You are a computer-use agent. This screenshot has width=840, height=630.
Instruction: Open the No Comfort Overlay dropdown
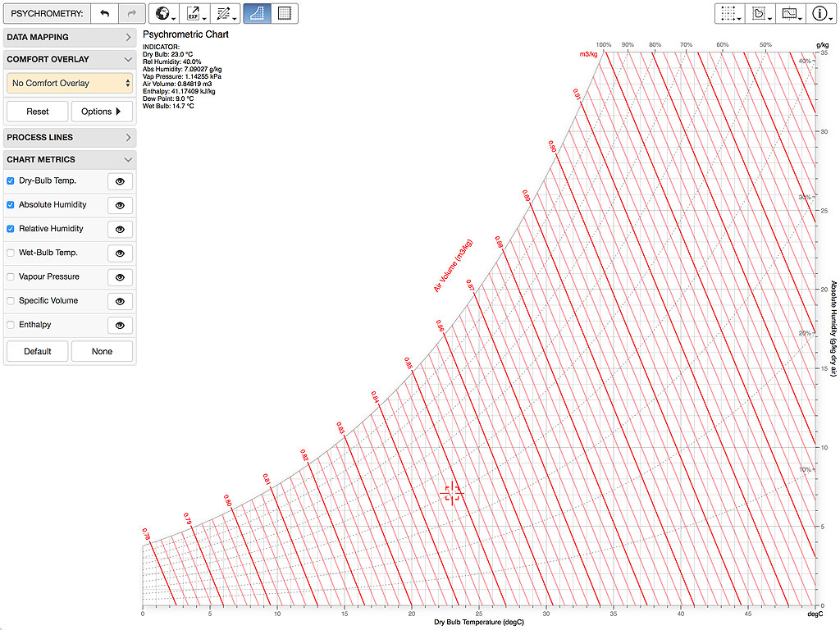70,83
